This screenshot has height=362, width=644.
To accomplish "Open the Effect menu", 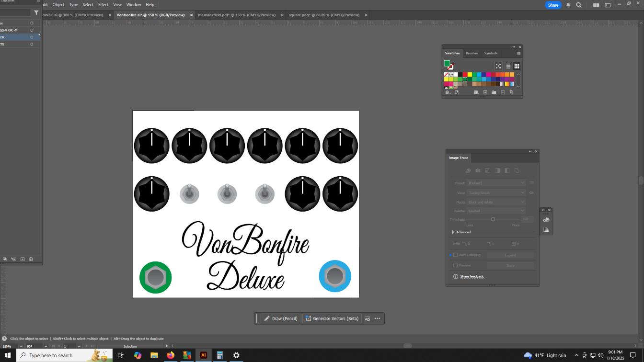I will (x=103, y=5).
